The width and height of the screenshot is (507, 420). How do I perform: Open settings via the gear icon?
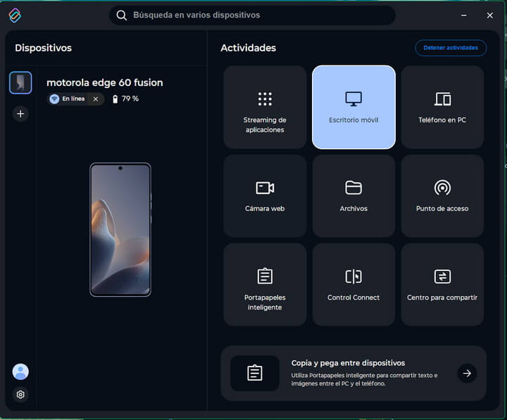(20, 395)
